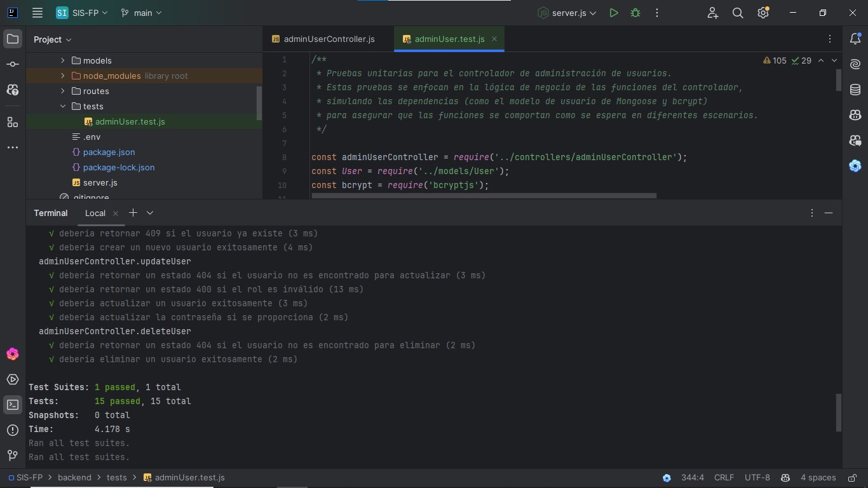
Task: Open the Services tool window
Action: (x=13, y=379)
